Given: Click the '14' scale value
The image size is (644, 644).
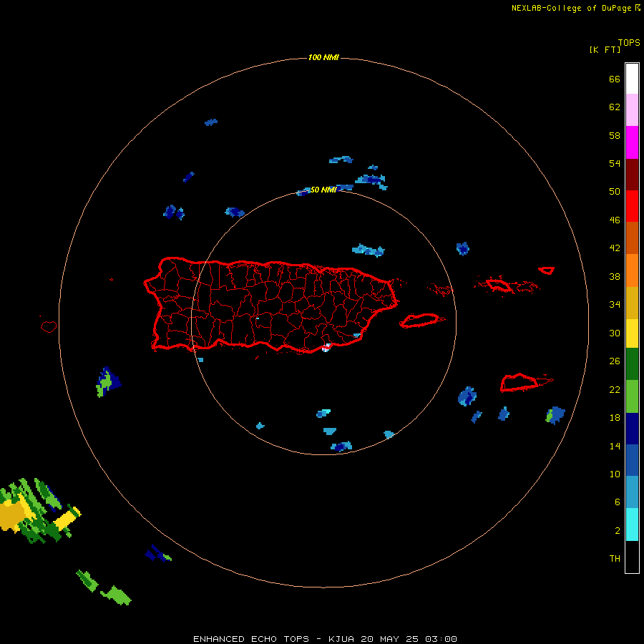Looking at the screenshot, I should (615, 446).
